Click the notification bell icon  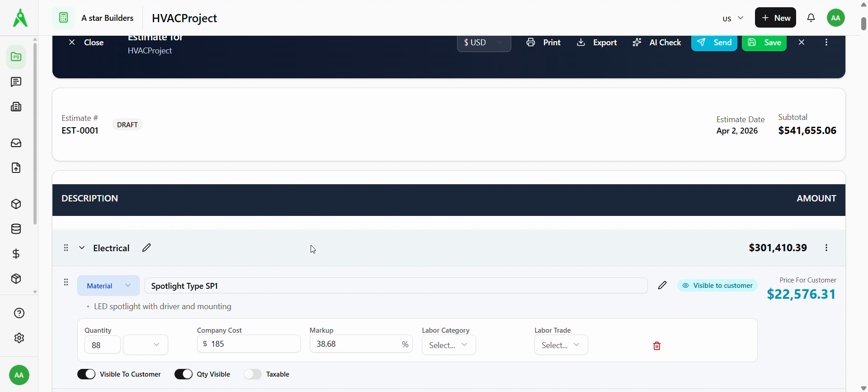point(811,18)
